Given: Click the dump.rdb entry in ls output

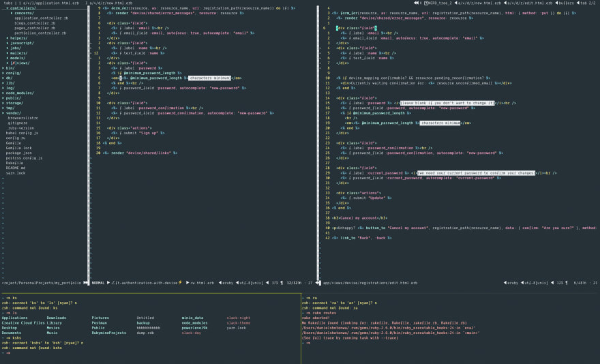Looking at the screenshot, I should click(x=145, y=333).
